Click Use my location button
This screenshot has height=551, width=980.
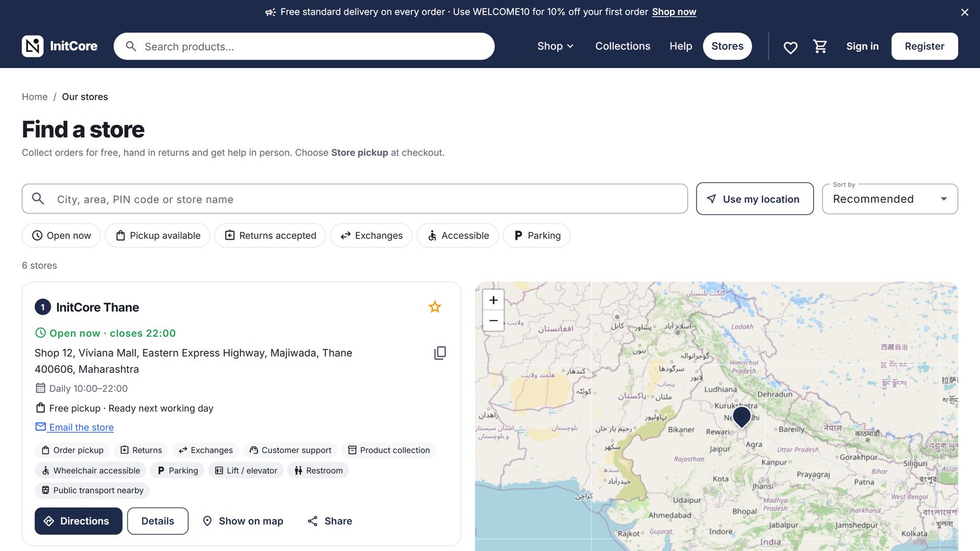click(755, 199)
